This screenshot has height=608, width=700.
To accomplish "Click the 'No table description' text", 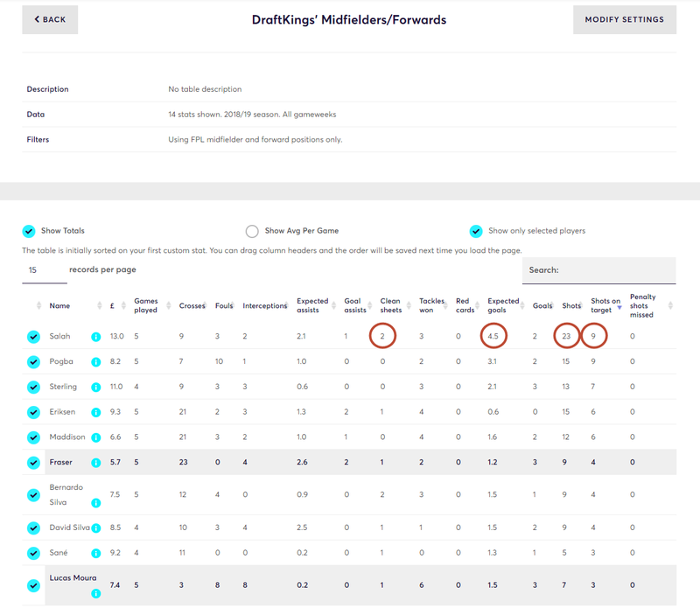I will coord(205,89).
